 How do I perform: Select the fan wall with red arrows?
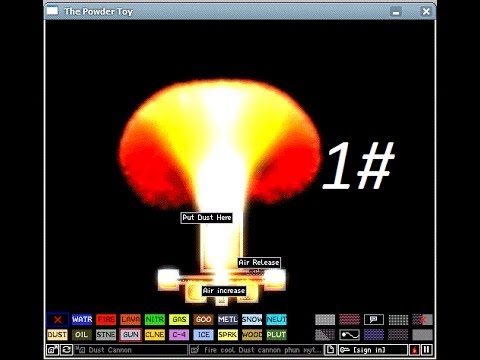(x=422, y=319)
